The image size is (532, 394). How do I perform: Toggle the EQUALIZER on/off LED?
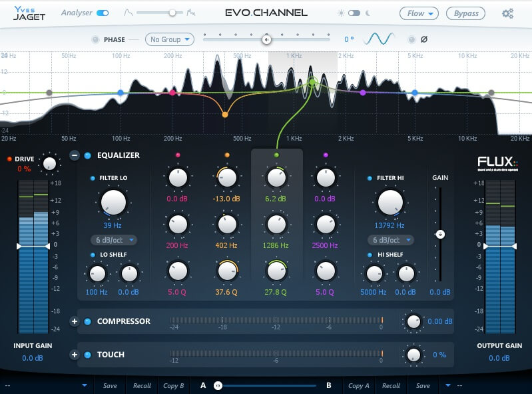(87, 155)
